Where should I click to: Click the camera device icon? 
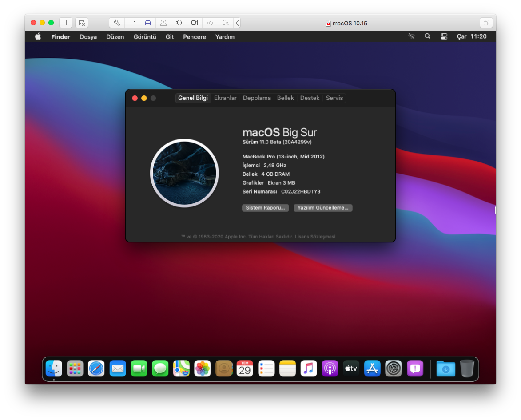point(195,23)
